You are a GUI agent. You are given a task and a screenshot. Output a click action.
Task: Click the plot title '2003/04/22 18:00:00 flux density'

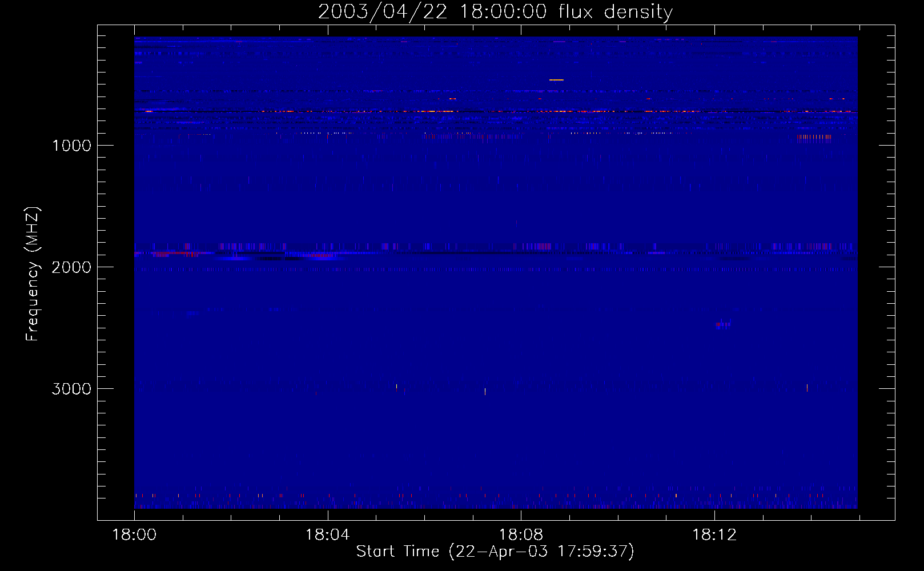click(495, 11)
